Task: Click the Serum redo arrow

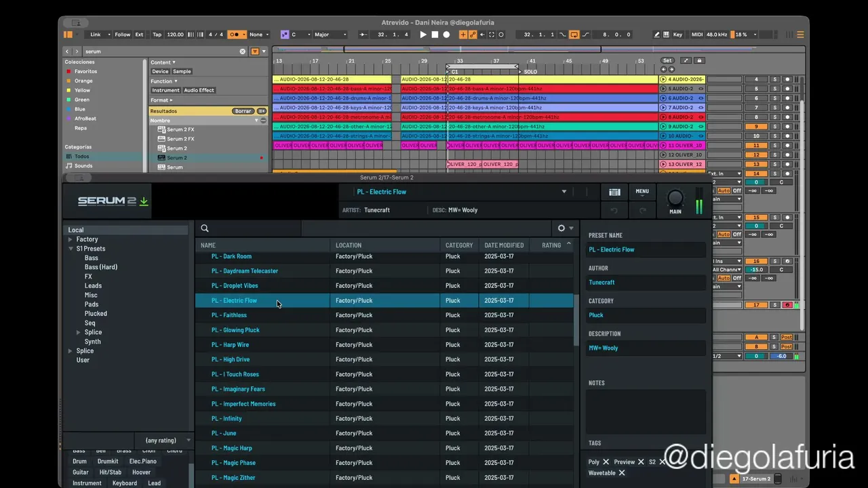Action: (x=642, y=211)
